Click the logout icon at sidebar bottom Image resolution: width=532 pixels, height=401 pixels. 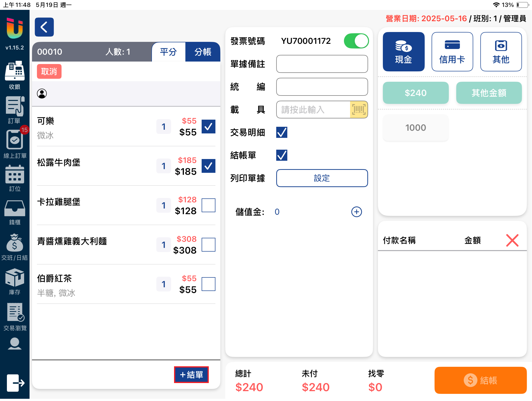15,383
